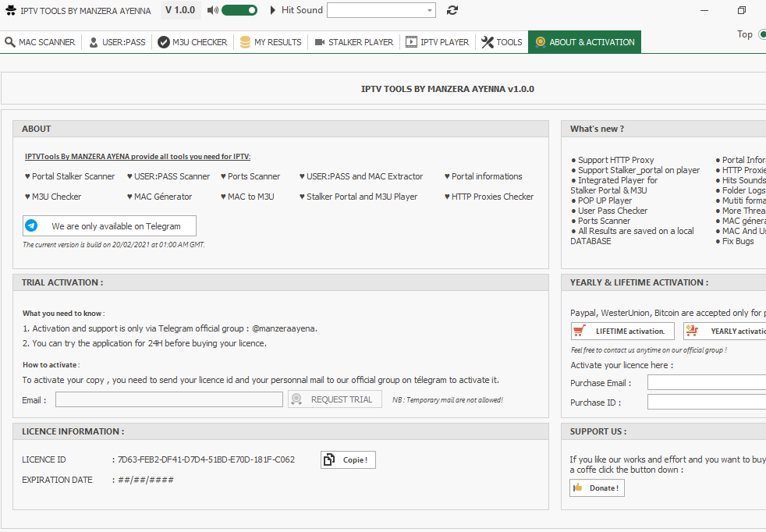766x532 pixels.
Task: Click the user silhouette icon for USER:PASS
Action: pos(94,42)
